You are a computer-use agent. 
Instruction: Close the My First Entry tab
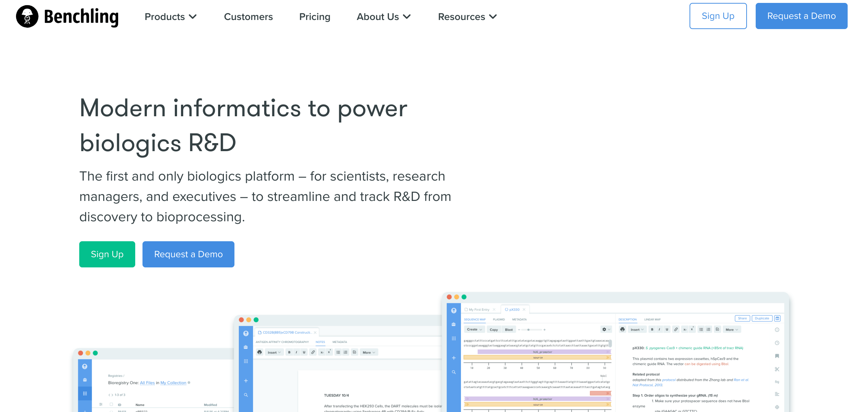click(x=494, y=310)
